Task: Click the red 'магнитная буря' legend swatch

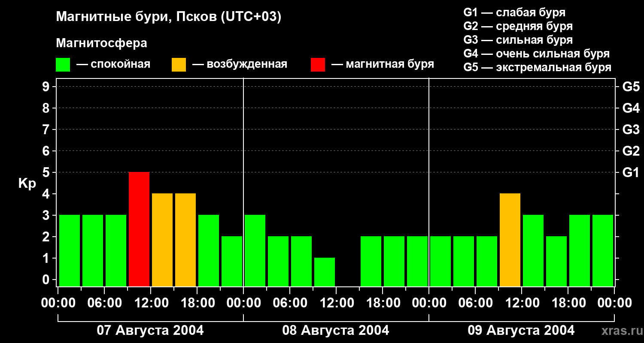Action: click(x=318, y=65)
